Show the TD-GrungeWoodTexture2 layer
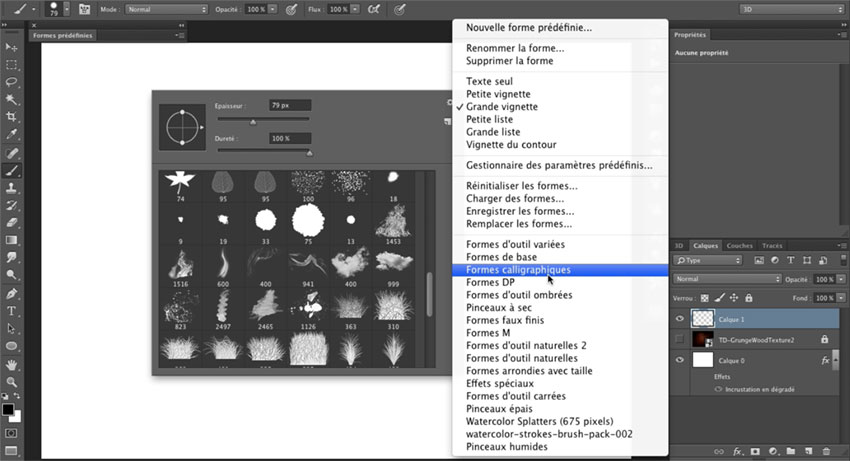The height and width of the screenshot is (461, 850). click(x=681, y=339)
